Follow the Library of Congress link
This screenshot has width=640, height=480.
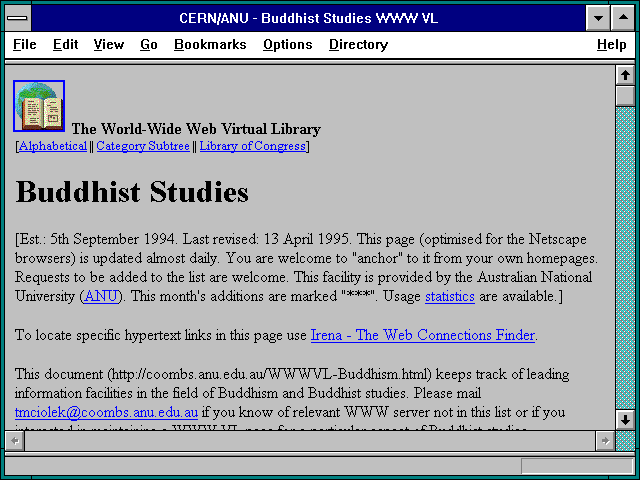point(253,146)
